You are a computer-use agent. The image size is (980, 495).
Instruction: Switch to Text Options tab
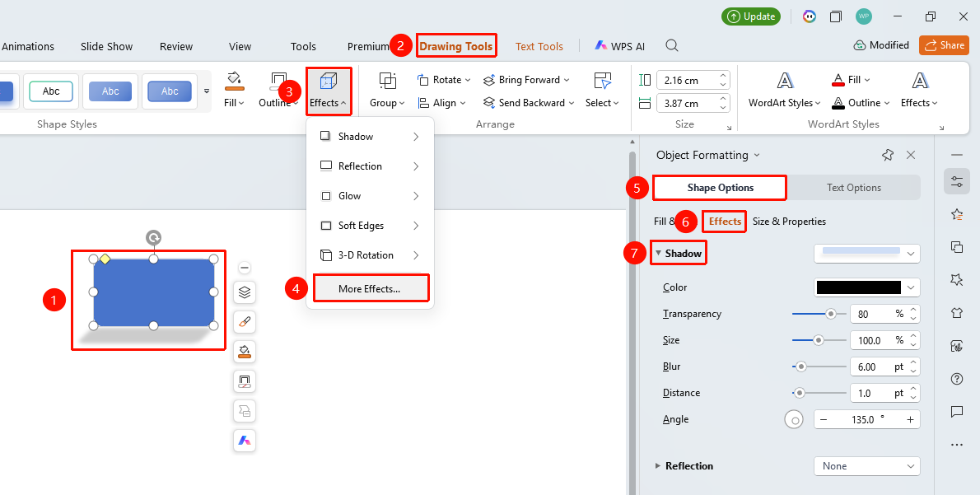(x=854, y=188)
